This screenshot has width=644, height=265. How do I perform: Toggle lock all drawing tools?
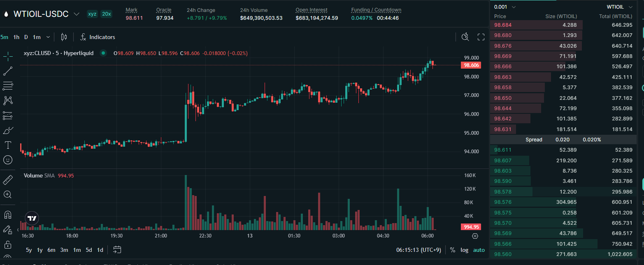tap(8, 245)
